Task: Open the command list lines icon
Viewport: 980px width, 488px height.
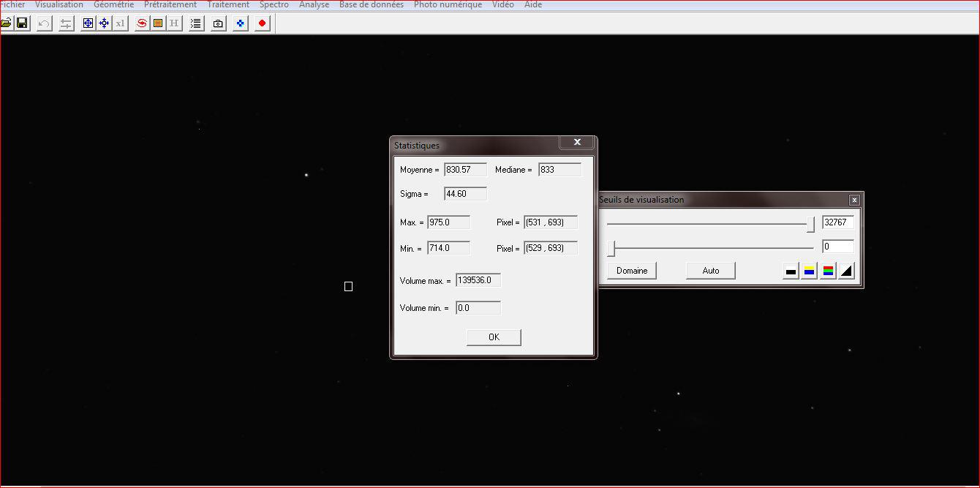Action: pos(196,23)
